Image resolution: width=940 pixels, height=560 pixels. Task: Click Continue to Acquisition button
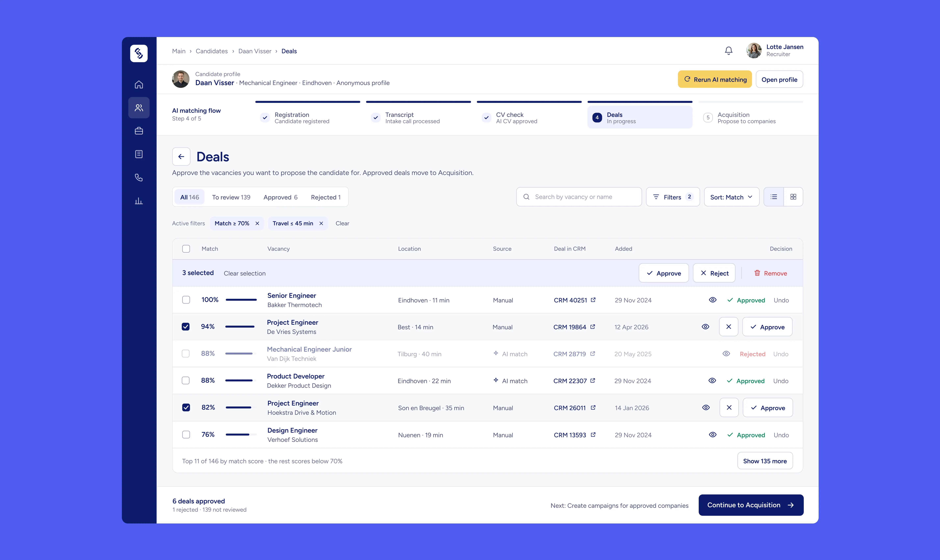pos(751,505)
